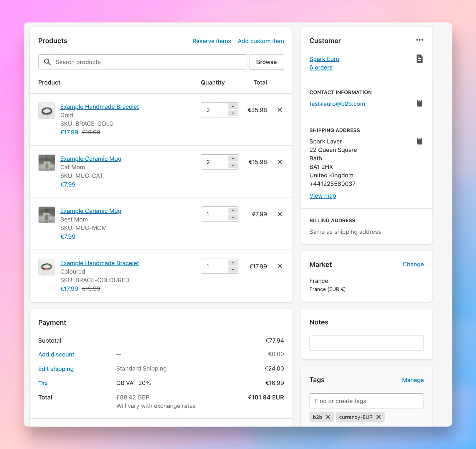This screenshot has width=476, height=449.
Task: View the customer's 6 orders
Action: coord(321,67)
